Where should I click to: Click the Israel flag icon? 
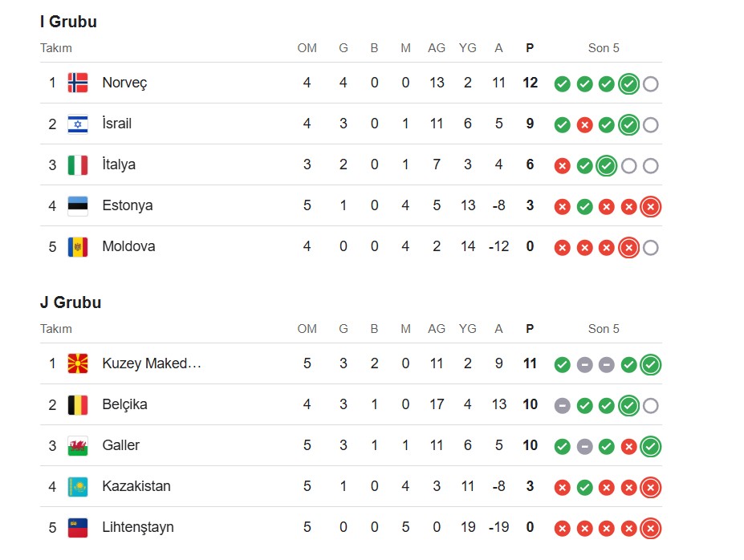[78, 124]
